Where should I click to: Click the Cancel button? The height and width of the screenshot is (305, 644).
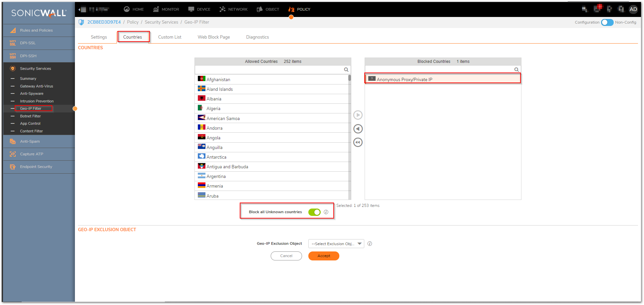(x=286, y=256)
